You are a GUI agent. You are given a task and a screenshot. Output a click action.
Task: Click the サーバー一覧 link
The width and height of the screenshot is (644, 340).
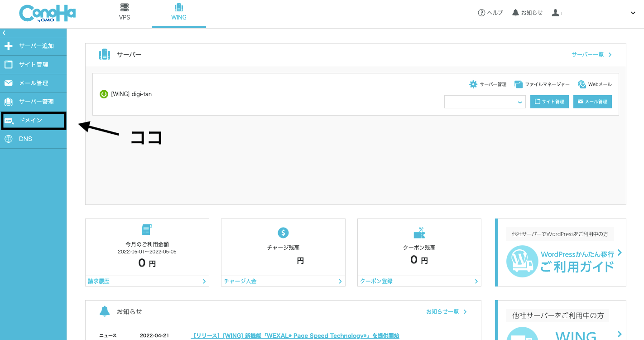591,54
